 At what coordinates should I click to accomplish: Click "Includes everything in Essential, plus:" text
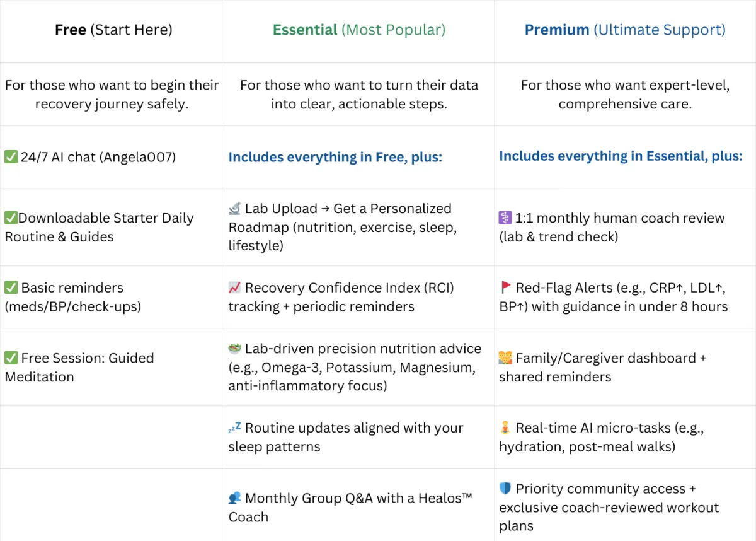coord(621,156)
